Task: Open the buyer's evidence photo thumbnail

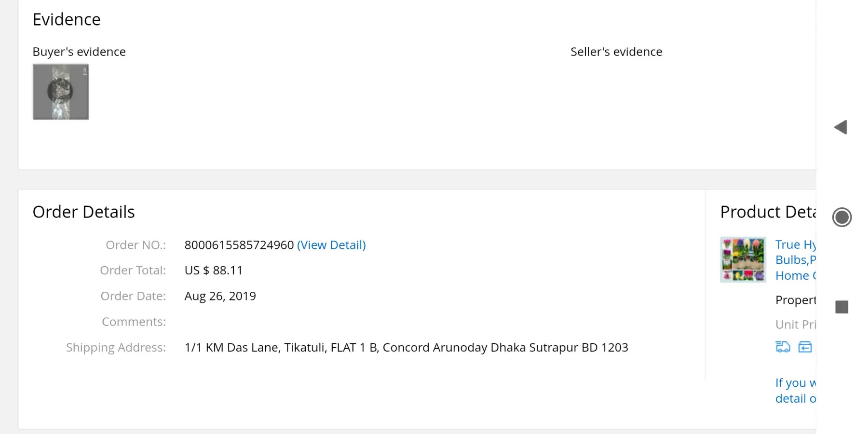Action: 61,92
